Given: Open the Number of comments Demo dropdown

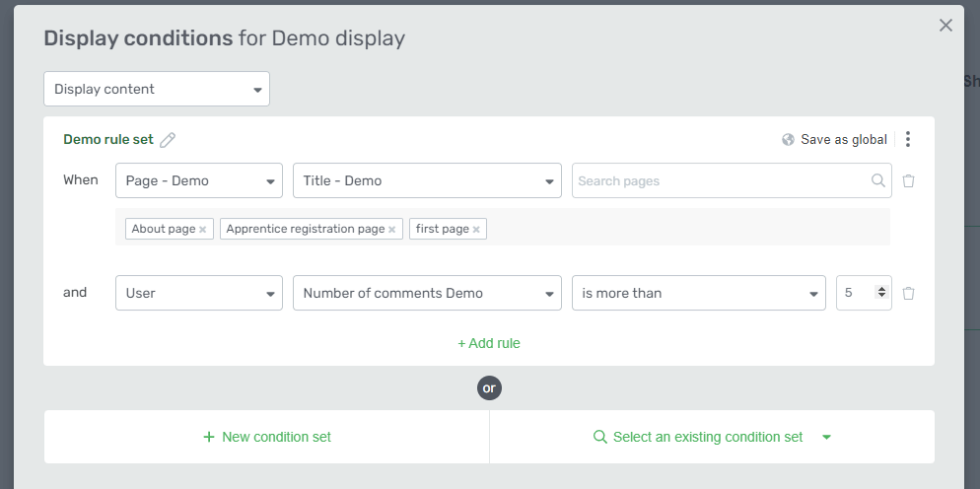Looking at the screenshot, I should [427, 293].
